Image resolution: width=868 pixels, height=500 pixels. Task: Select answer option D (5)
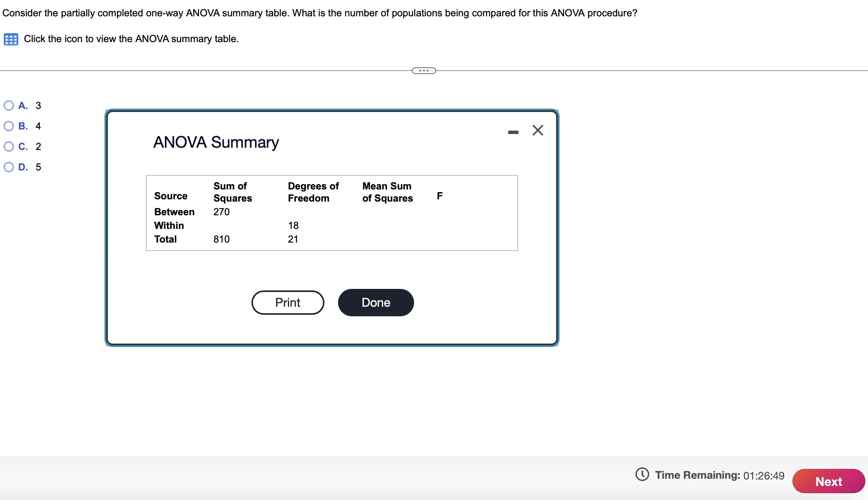coord(8,167)
